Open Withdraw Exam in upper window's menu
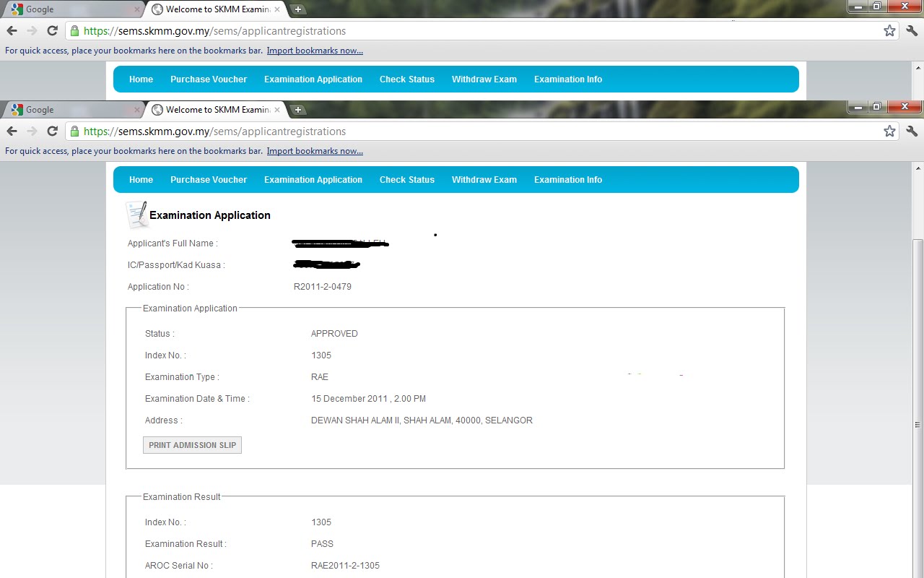924x578 pixels. [x=484, y=79]
